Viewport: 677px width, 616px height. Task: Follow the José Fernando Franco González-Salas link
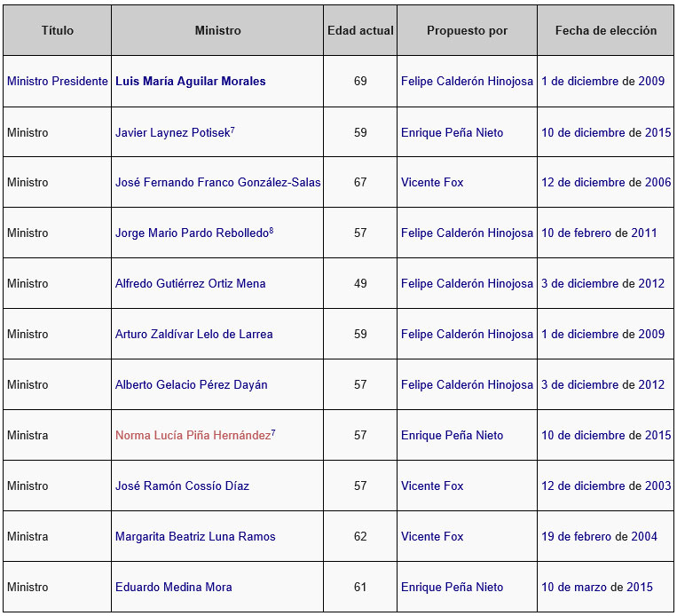pos(217,183)
